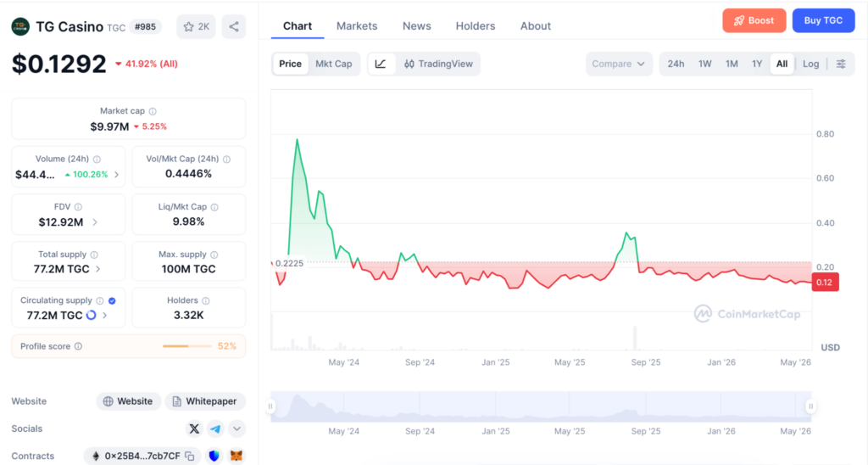The width and height of the screenshot is (868, 465).
Task: Click the left range-selector handle
Action: coord(270,406)
